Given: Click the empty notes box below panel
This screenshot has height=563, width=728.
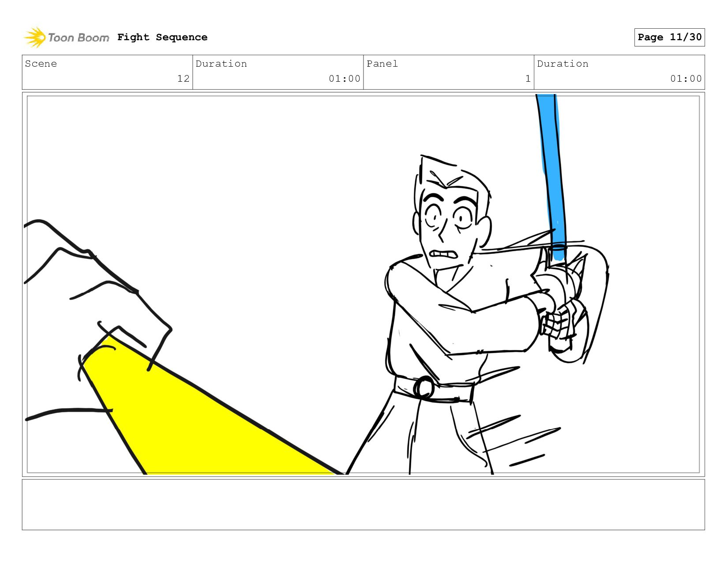Looking at the screenshot, I should pyautogui.click(x=363, y=505).
